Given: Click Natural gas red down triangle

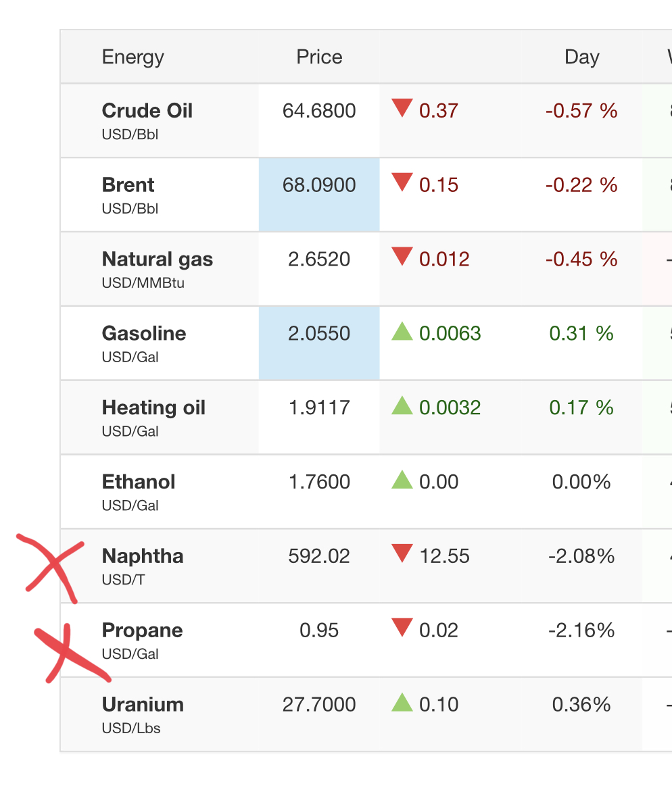Looking at the screenshot, I should click(402, 256).
